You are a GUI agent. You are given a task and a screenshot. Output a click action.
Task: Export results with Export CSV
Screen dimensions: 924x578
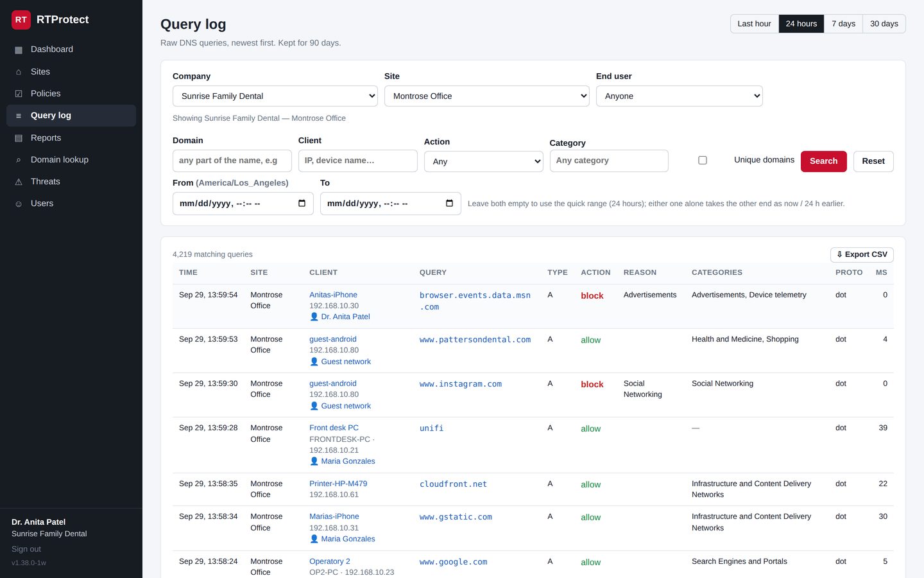tap(862, 254)
